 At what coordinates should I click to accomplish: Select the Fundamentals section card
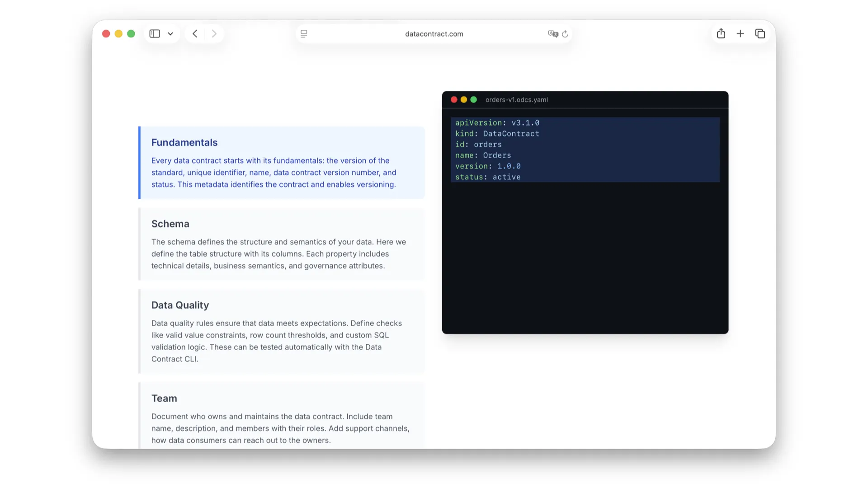[x=282, y=163]
